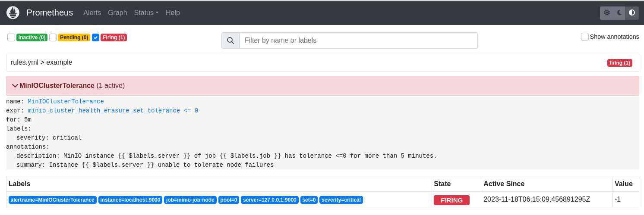The width and height of the screenshot is (644, 215).
Task: Uncheck the Firing alerts checkbox
Action: 96,37
